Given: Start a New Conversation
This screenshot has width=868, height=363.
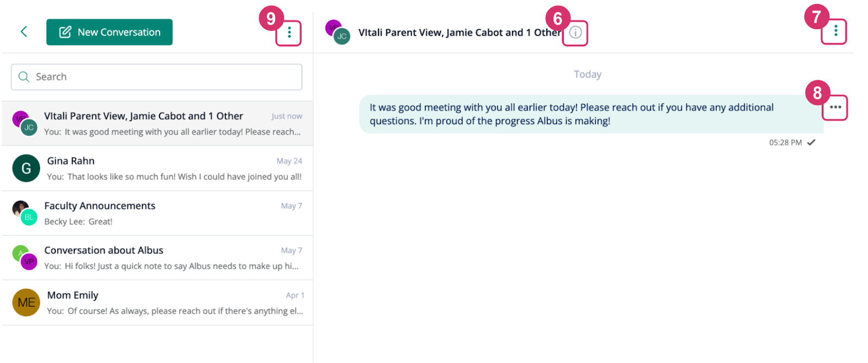Looking at the screenshot, I should [x=110, y=32].
